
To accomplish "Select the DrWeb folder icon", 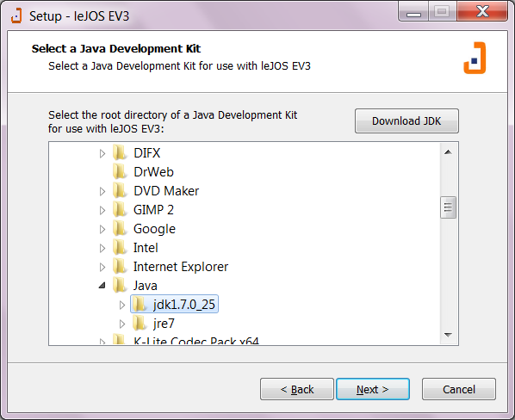I will pos(119,171).
